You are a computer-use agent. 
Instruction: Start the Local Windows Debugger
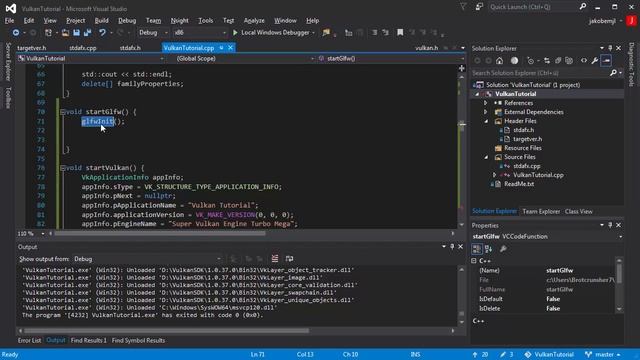(271, 33)
